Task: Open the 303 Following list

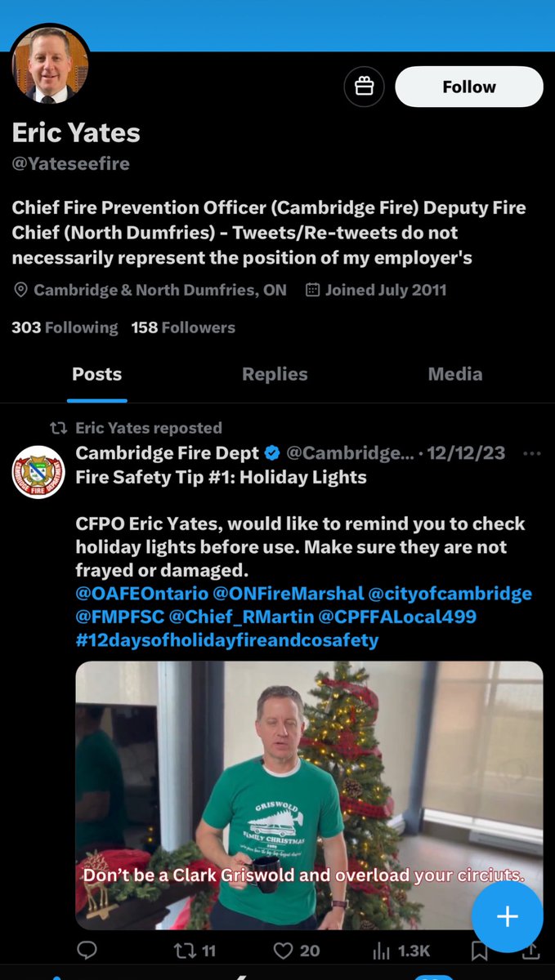Action: pos(65,327)
